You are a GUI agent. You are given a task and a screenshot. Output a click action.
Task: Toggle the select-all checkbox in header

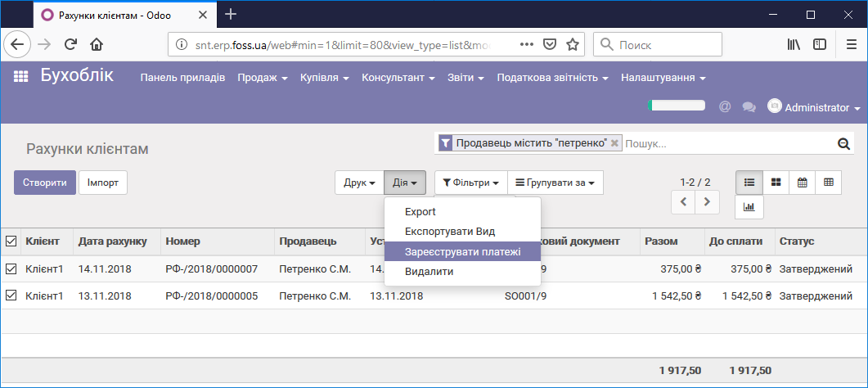click(x=11, y=241)
